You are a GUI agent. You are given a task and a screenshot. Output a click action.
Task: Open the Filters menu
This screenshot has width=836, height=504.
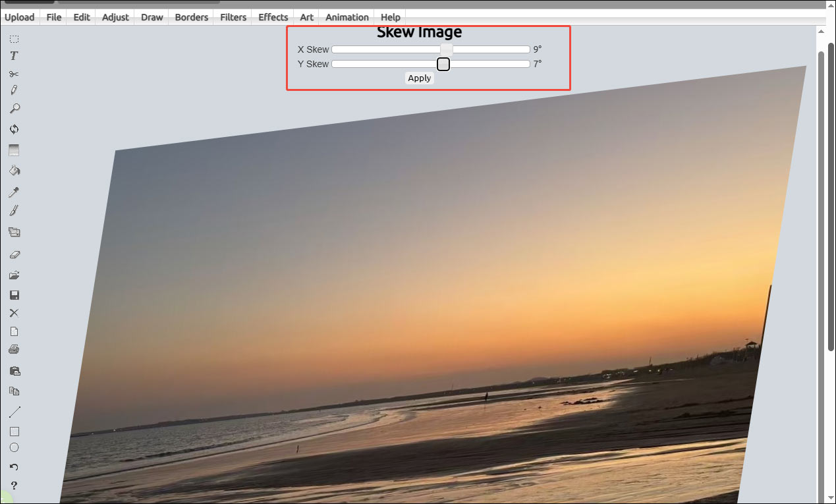click(233, 17)
